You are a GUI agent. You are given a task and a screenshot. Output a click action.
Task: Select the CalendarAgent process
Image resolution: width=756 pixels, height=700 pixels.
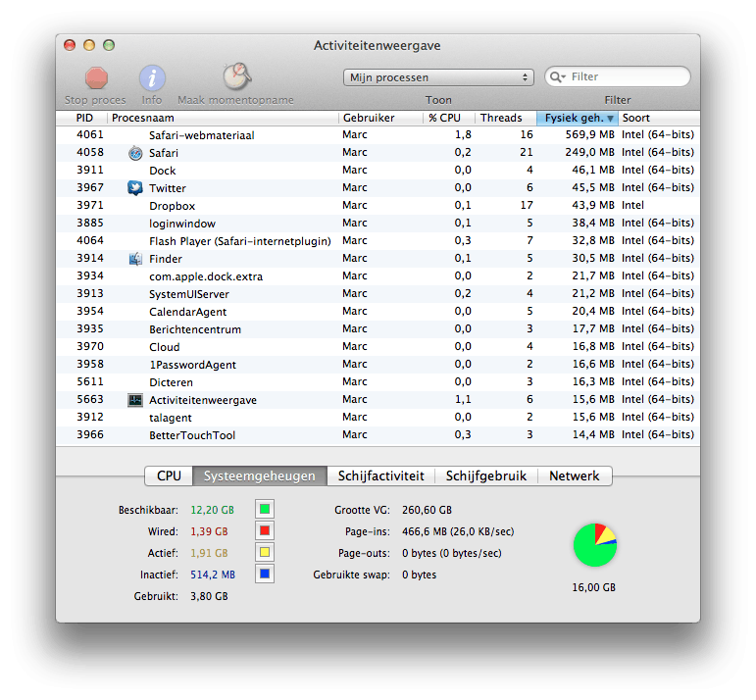coord(378,312)
